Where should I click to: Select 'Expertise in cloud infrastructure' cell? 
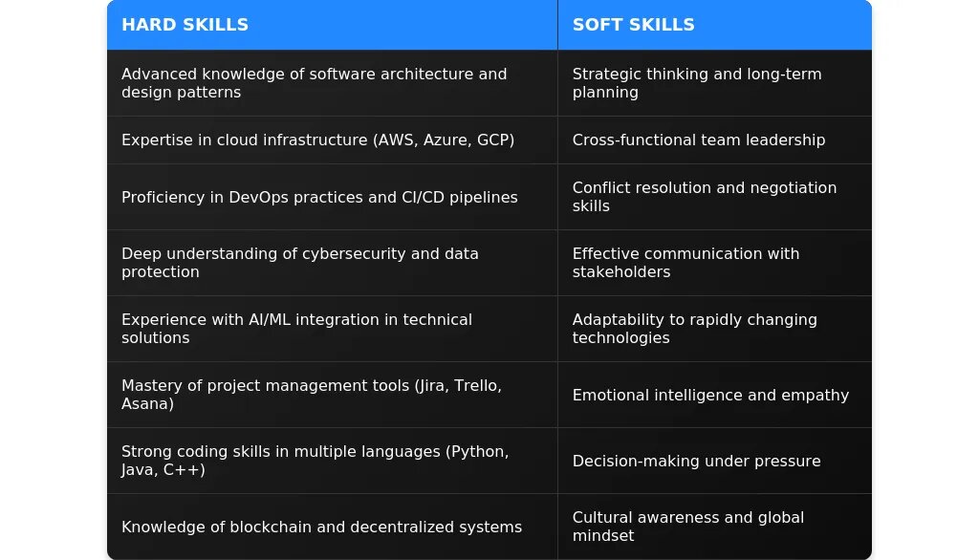pos(332,140)
